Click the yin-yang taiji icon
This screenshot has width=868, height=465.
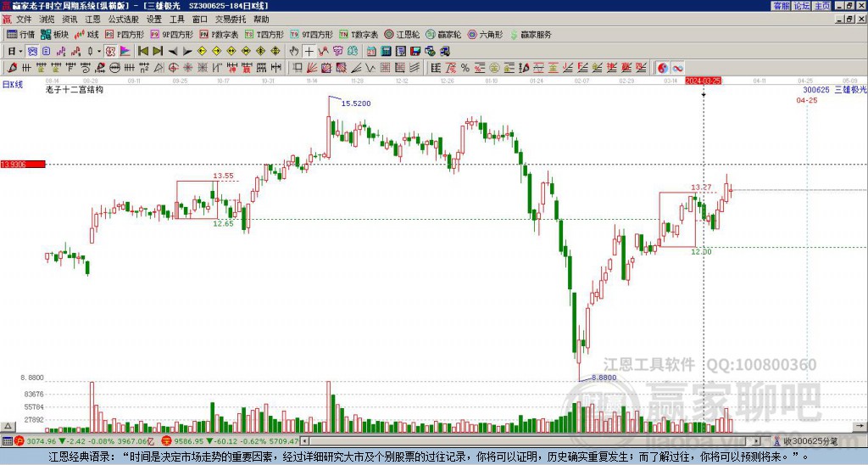click(x=663, y=68)
